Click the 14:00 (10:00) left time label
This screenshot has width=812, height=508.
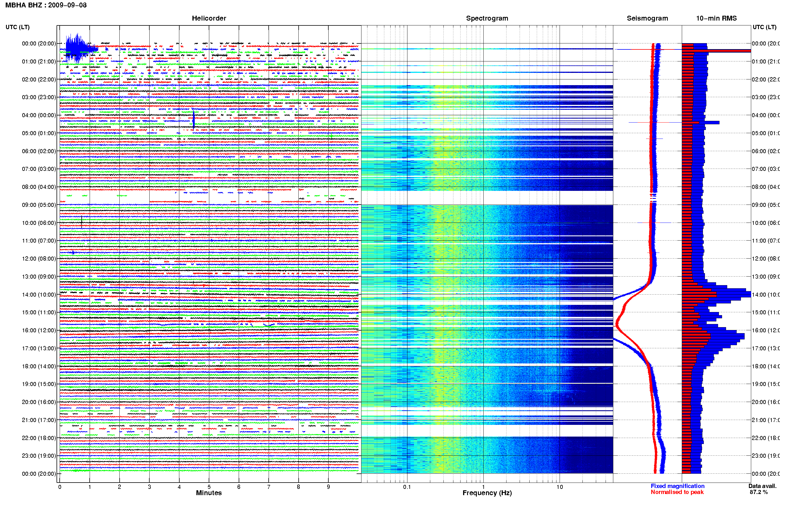coord(39,295)
